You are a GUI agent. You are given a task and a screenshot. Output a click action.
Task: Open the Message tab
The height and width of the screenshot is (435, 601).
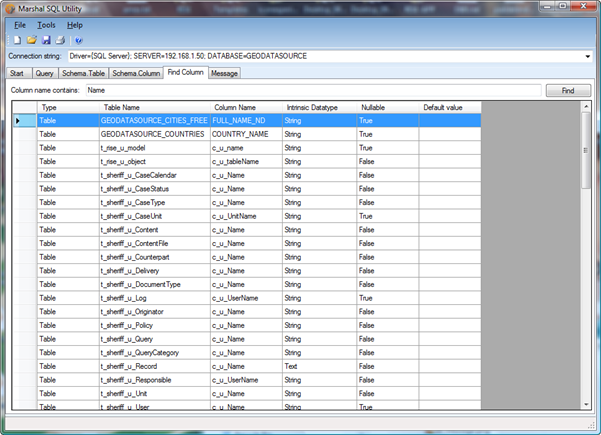224,73
